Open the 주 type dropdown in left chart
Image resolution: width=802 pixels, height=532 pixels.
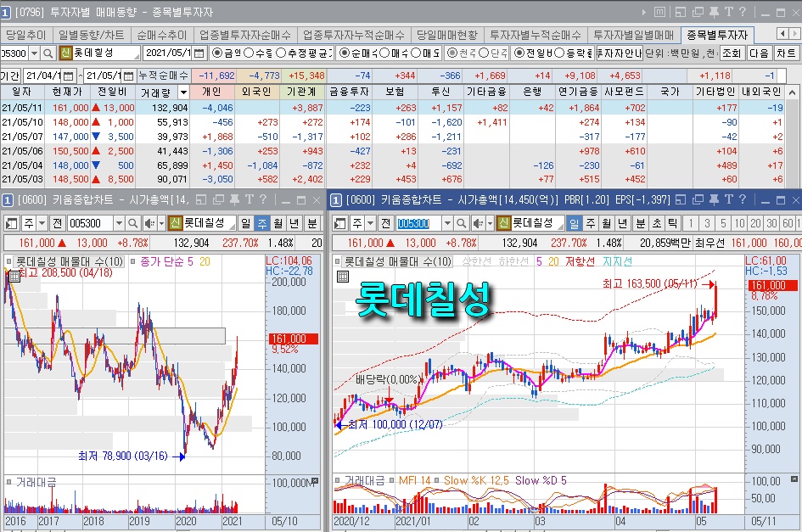(x=42, y=223)
